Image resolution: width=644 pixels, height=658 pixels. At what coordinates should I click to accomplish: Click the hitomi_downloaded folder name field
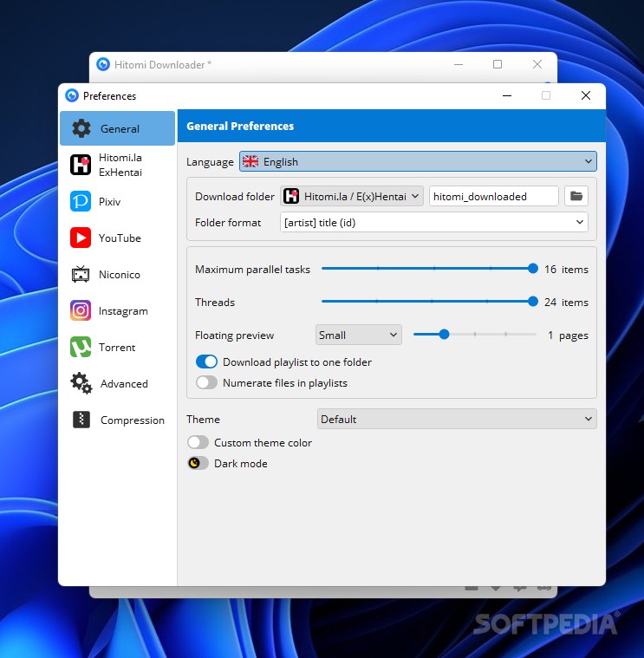[x=494, y=197]
